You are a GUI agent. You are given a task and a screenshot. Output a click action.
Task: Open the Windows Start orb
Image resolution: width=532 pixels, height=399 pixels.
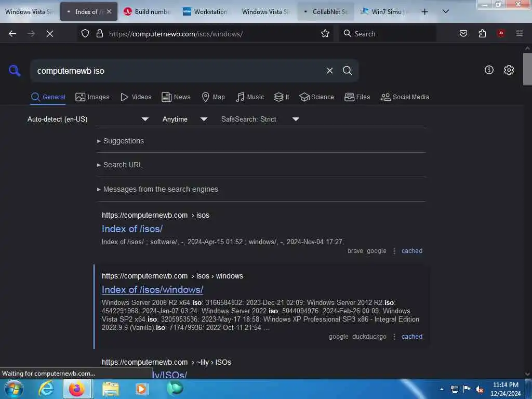coord(14,389)
